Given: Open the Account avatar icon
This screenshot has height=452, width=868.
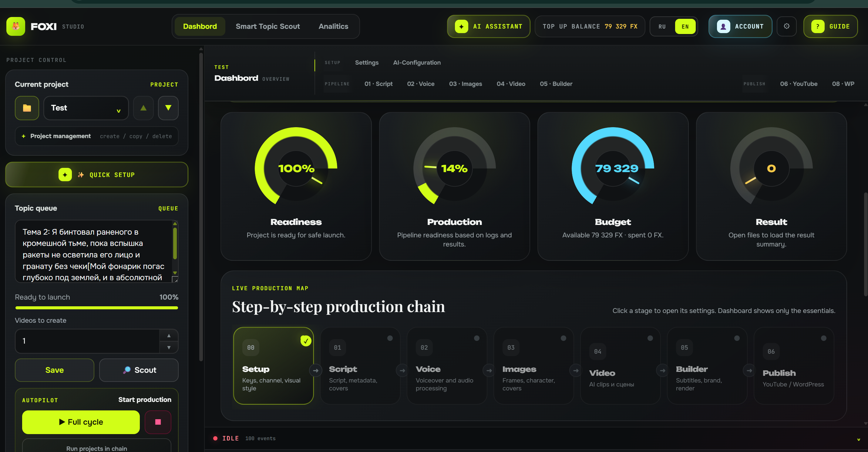Looking at the screenshot, I should (723, 26).
